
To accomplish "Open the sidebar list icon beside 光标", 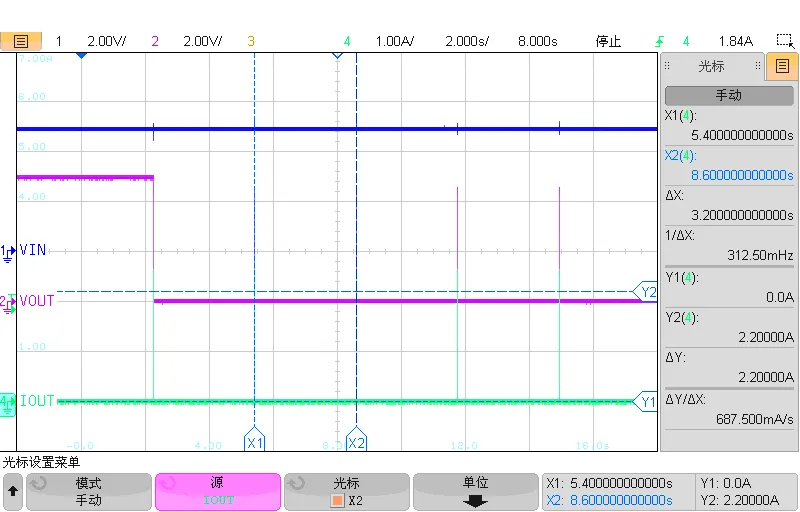I will tap(782, 67).
